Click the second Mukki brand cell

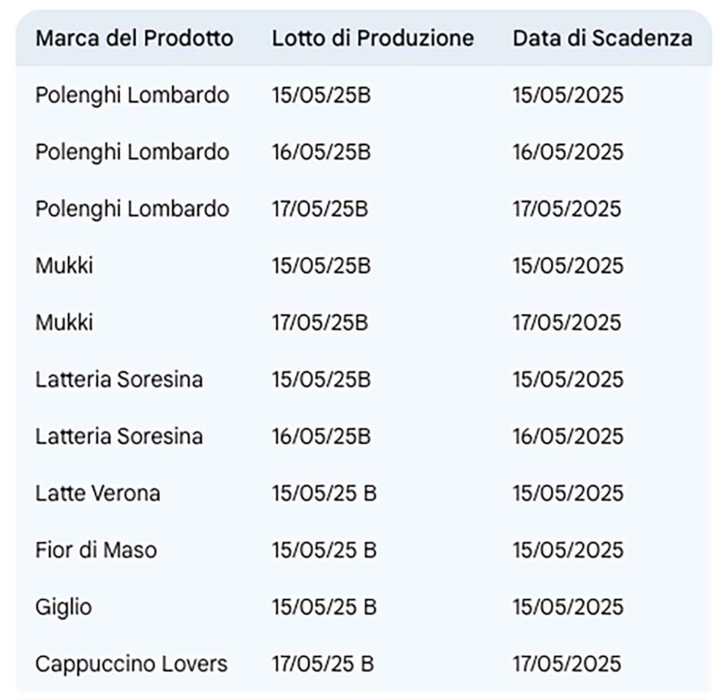[64, 323]
